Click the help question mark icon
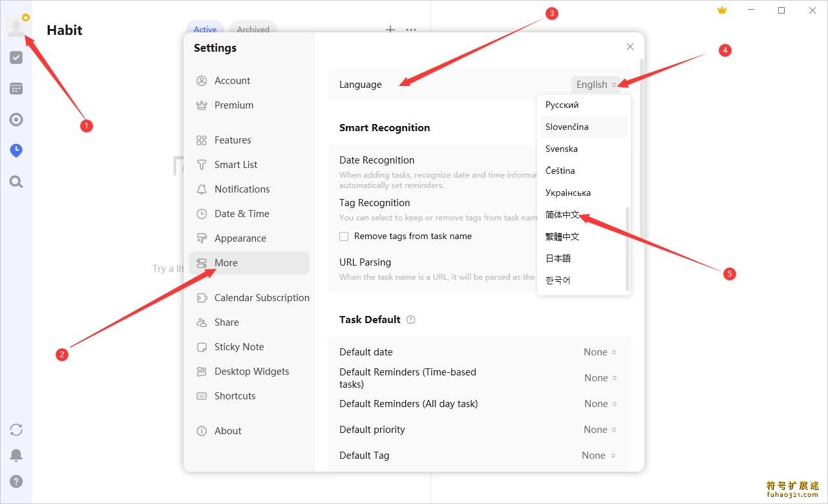 pos(16,481)
